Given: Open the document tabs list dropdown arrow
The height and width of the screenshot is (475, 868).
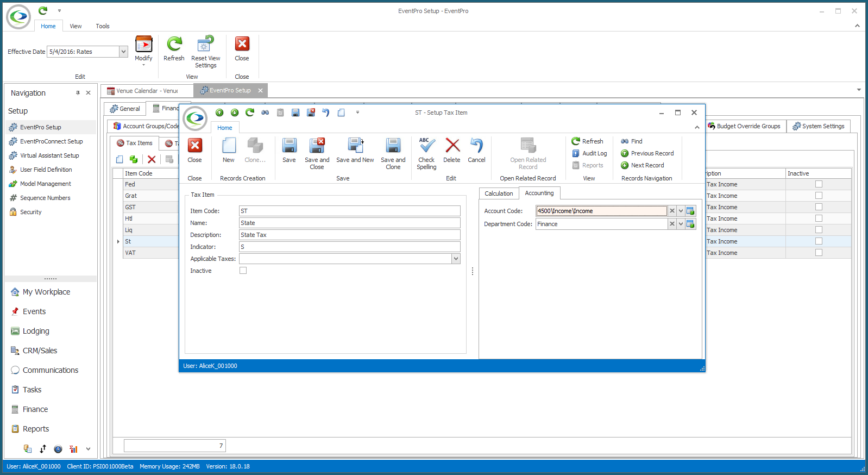Looking at the screenshot, I should click(x=859, y=90).
